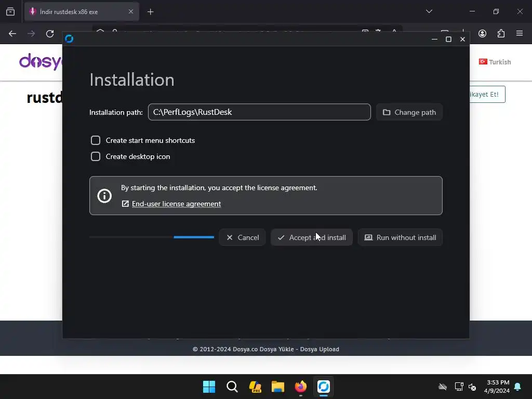Open the browser extensions icon
Image resolution: width=532 pixels, height=399 pixels.
tap(501, 34)
